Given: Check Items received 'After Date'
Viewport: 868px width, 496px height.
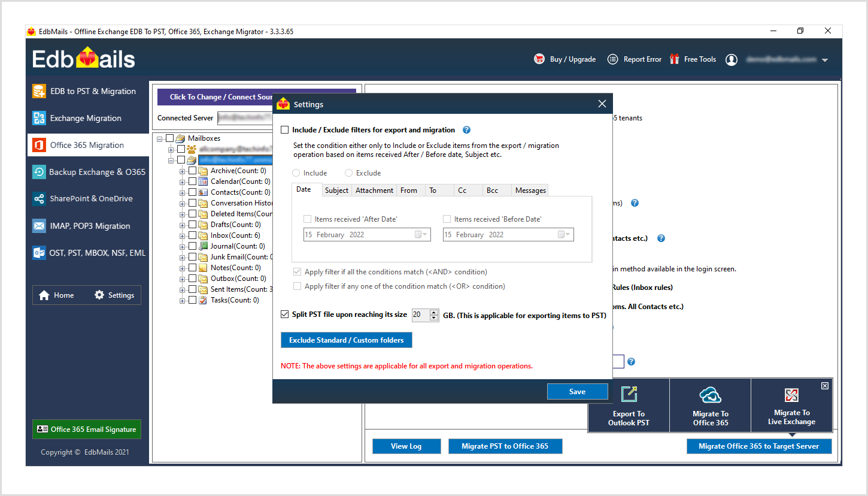Looking at the screenshot, I should point(307,219).
